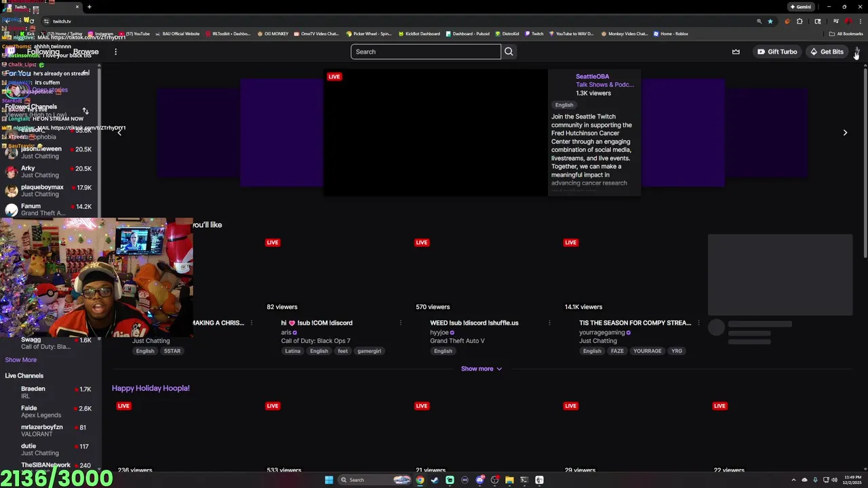Click the zoom magnifier in address bar
The image size is (868, 488).
click(759, 21)
